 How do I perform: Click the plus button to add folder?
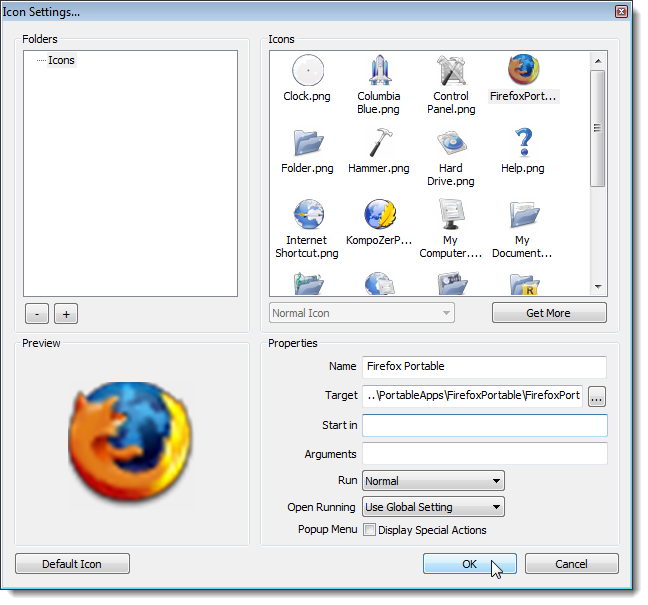[x=66, y=314]
